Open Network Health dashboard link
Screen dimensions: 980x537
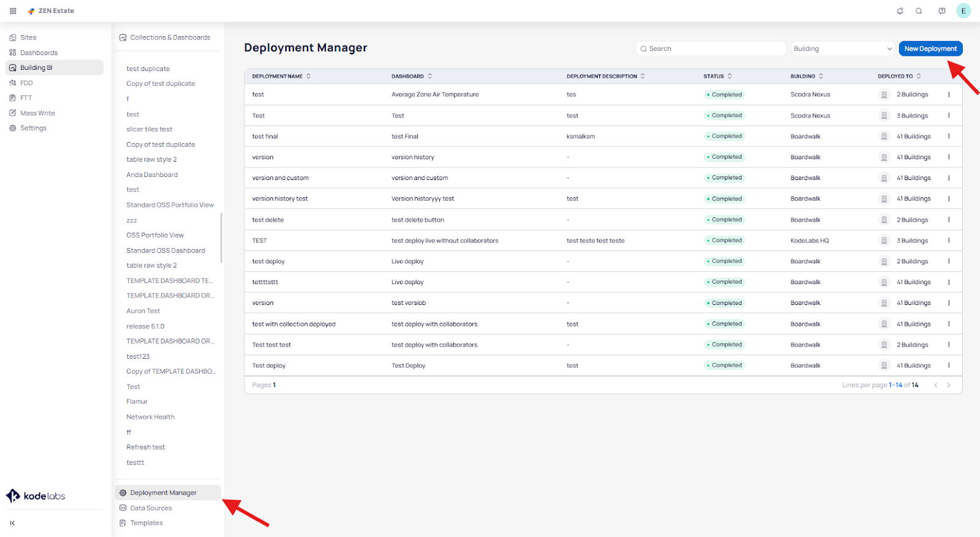pos(150,417)
